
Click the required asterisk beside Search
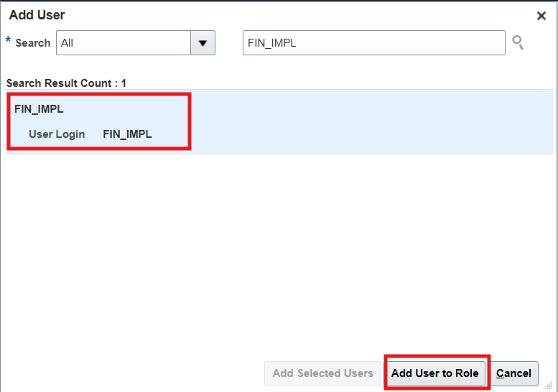click(9, 40)
